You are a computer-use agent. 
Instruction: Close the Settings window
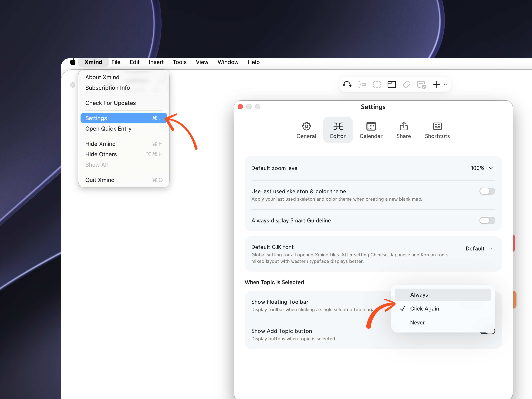pos(240,107)
